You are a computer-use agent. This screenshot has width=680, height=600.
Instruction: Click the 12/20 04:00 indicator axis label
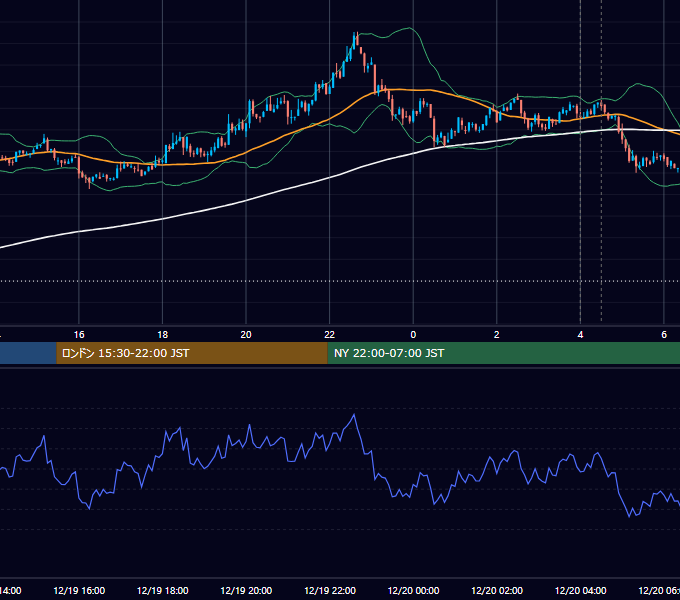point(580,590)
